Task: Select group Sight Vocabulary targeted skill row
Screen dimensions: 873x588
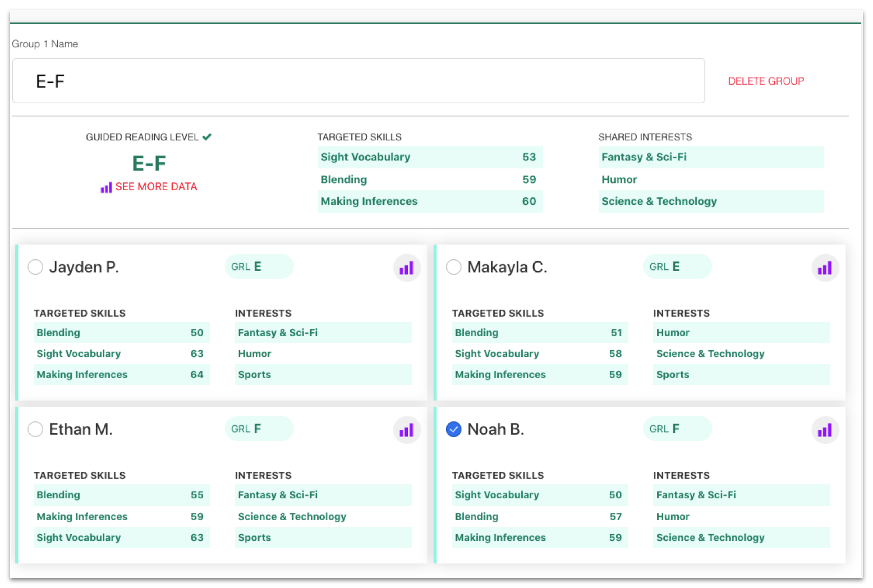Action: (x=430, y=157)
